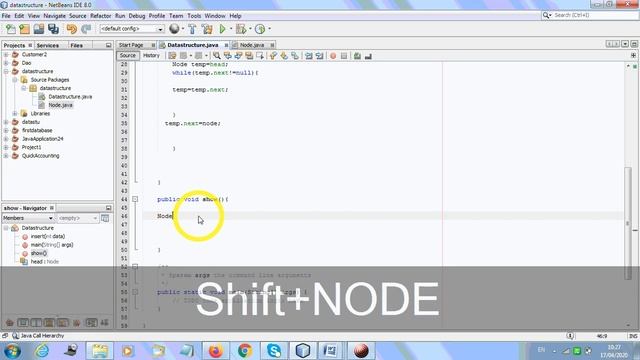Switch to the Node.java editor tab
Screen dimensions: 640x360
(252, 45)
